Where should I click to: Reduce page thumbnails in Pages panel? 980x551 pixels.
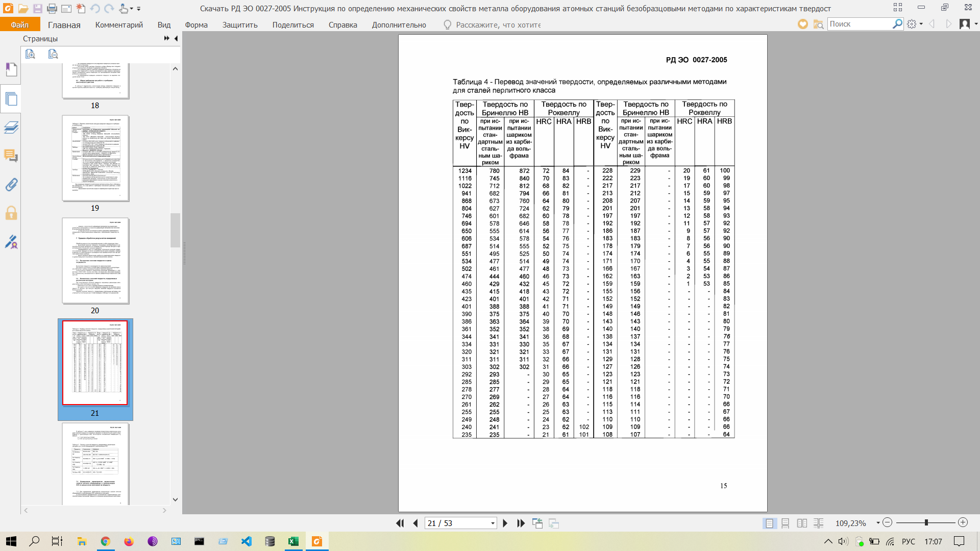pyautogui.click(x=53, y=54)
